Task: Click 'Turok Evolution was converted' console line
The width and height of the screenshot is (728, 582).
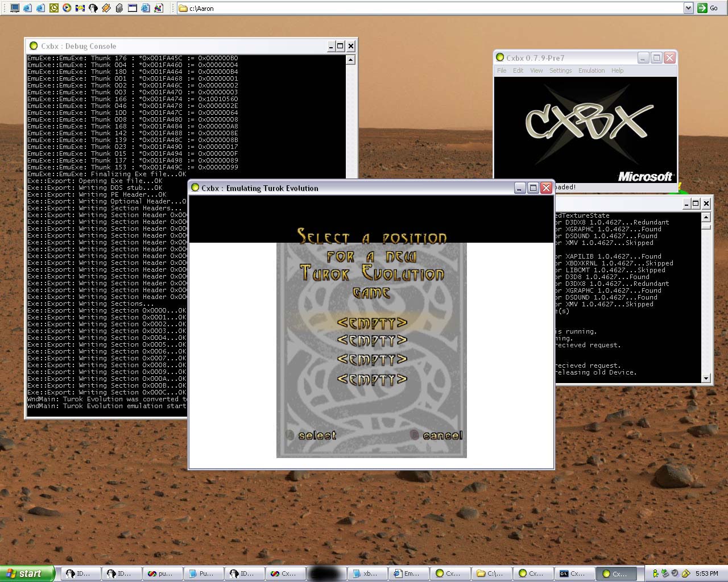Action: [x=107, y=399]
